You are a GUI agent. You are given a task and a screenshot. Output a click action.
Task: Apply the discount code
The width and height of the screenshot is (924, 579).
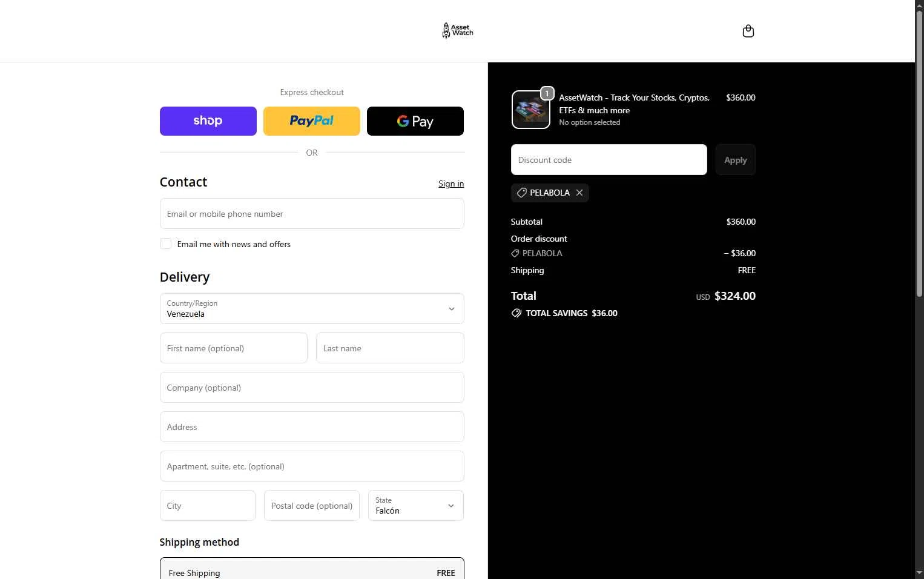pyautogui.click(x=736, y=160)
